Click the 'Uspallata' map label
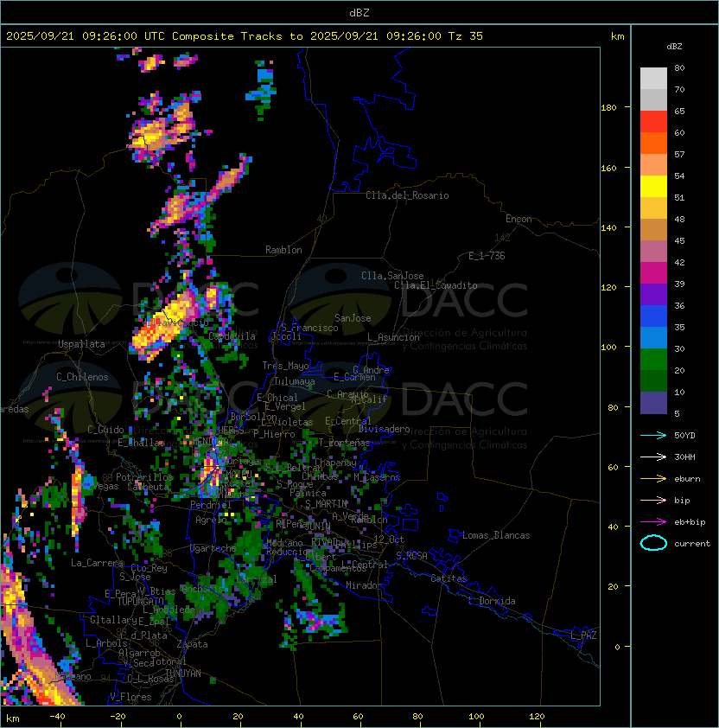Viewport: 719px width, 728px height. (x=81, y=344)
